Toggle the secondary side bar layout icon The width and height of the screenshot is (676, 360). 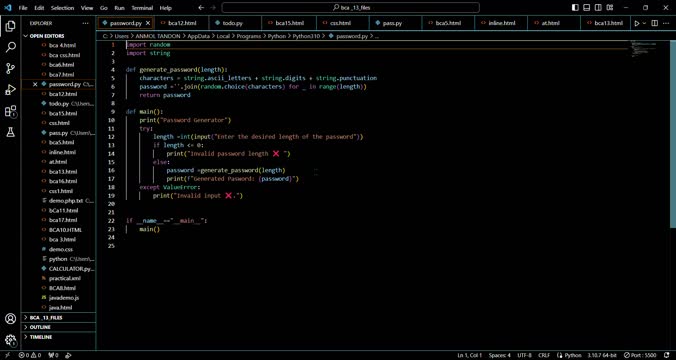(598, 8)
